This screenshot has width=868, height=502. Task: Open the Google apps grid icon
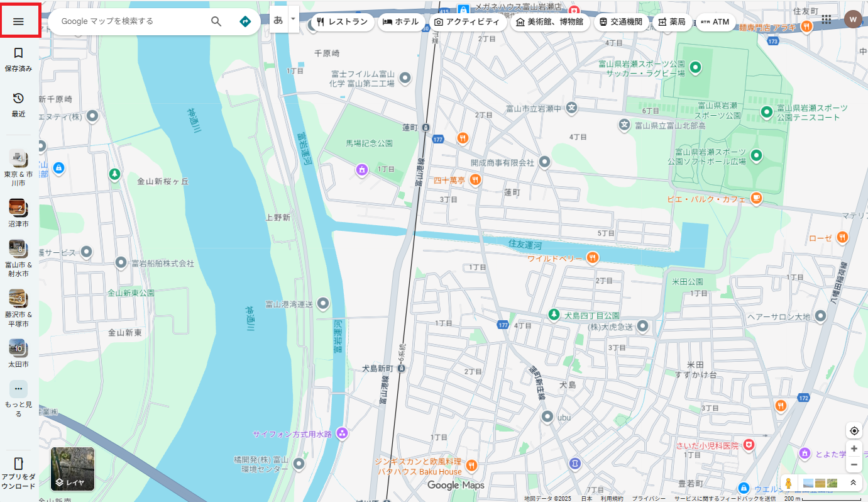pos(827,19)
